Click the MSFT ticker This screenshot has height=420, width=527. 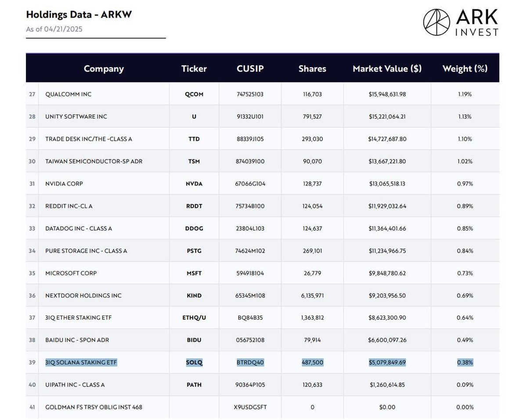point(194,273)
